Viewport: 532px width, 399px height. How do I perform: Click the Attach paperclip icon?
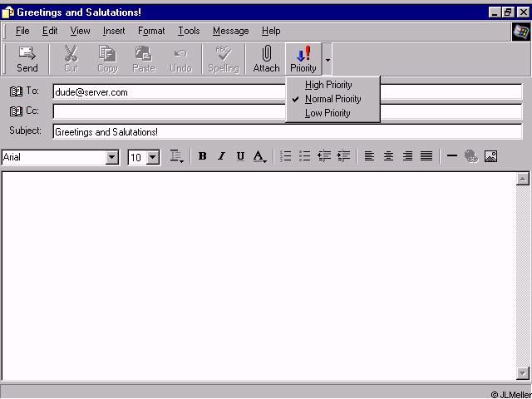click(x=267, y=53)
